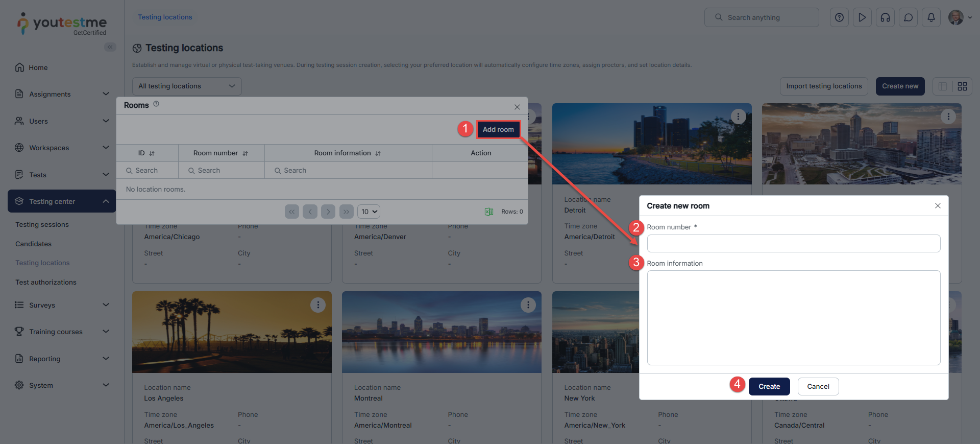Switch to table list view layout
This screenshot has width=980, height=444.
(x=943, y=86)
